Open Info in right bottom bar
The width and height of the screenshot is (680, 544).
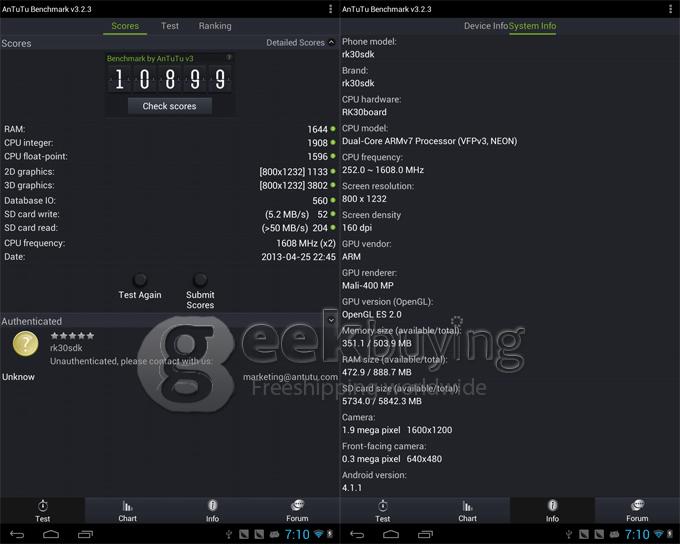tap(552, 511)
